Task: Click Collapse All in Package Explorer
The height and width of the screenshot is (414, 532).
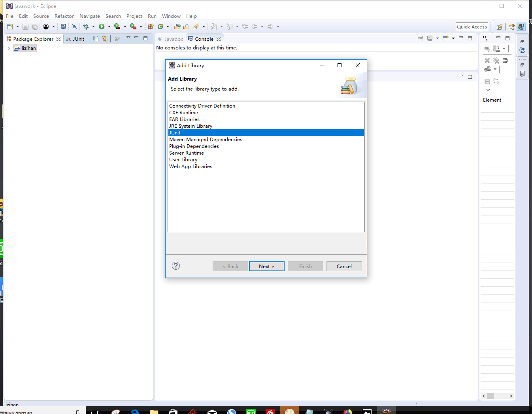Action: click(x=96, y=39)
